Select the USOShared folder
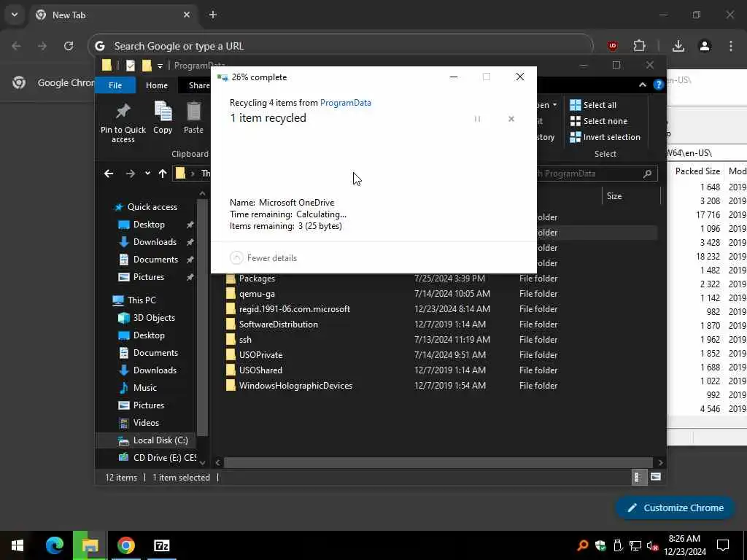 [260, 370]
